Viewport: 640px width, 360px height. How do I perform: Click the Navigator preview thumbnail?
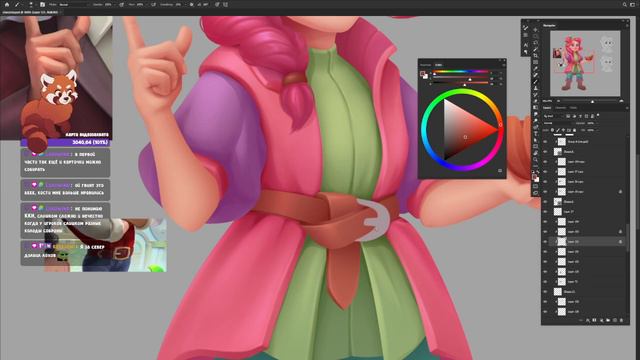[x=585, y=63]
